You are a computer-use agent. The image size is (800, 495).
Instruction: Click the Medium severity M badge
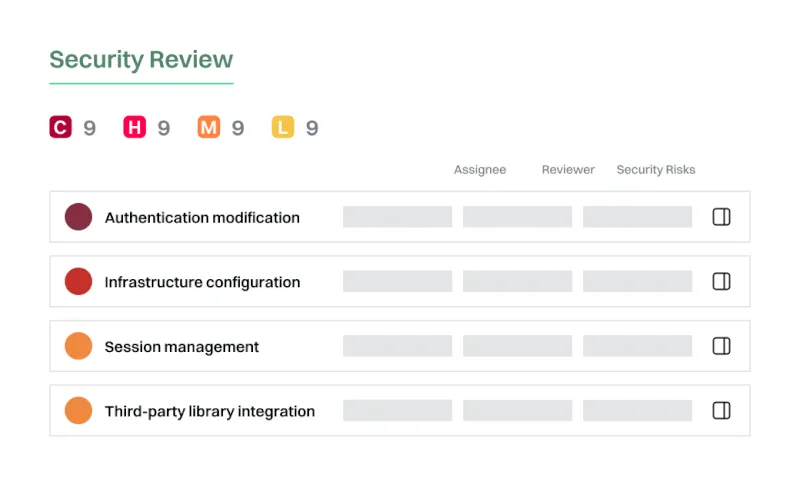coord(209,127)
